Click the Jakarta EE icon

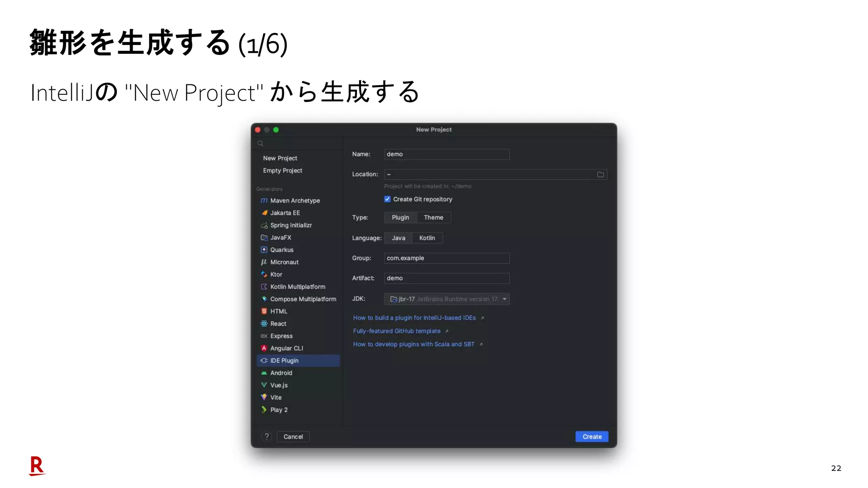(x=264, y=213)
